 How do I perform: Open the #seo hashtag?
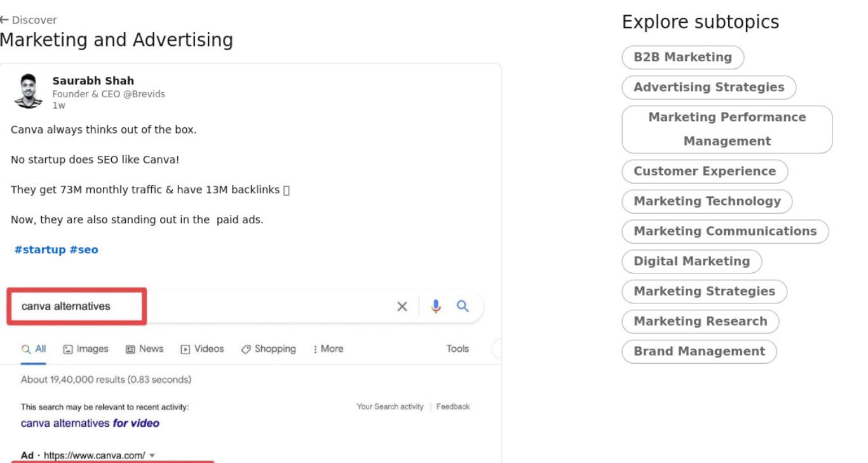(x=84, y=249)
